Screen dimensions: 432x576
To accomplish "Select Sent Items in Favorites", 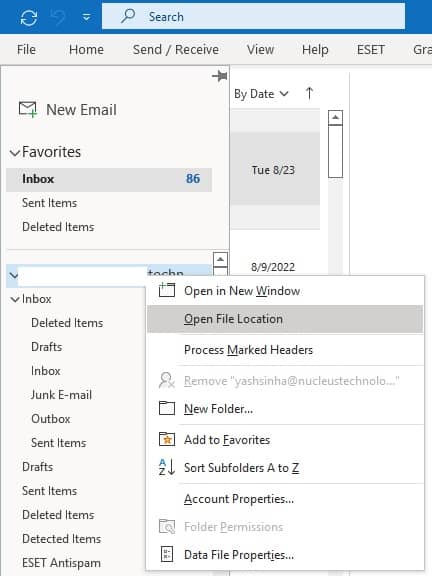I will coord(49,203).
